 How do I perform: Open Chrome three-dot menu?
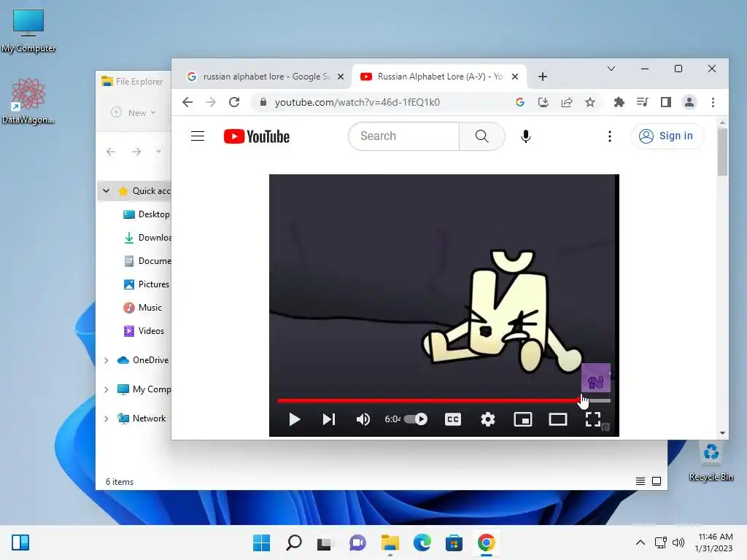coord(713,102)
